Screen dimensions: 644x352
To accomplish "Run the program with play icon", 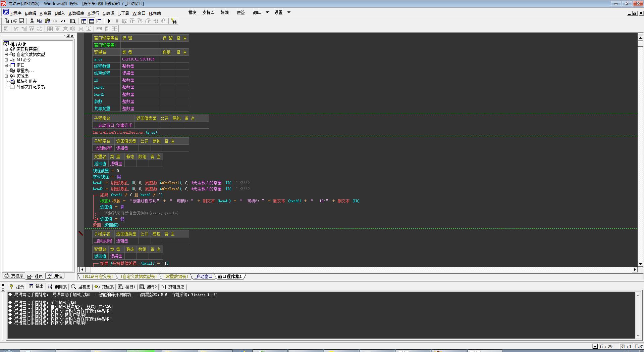I will [109, 21].
